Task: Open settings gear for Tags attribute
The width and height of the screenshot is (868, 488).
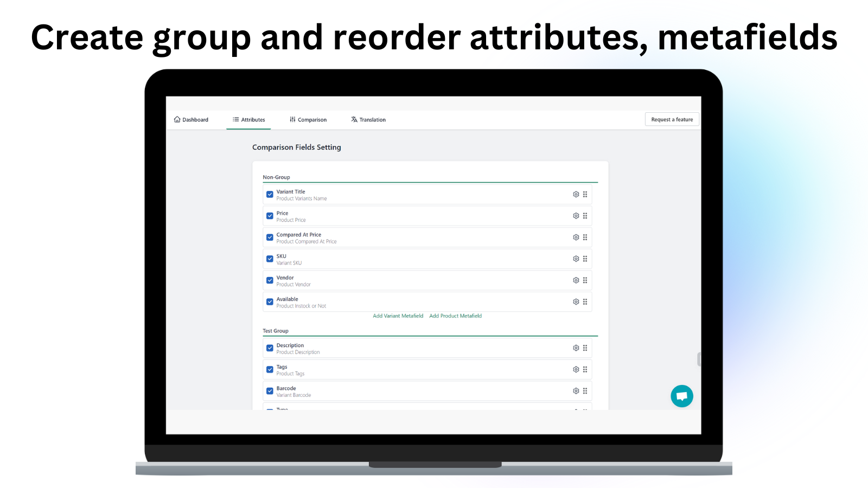Action: [576, 369]
